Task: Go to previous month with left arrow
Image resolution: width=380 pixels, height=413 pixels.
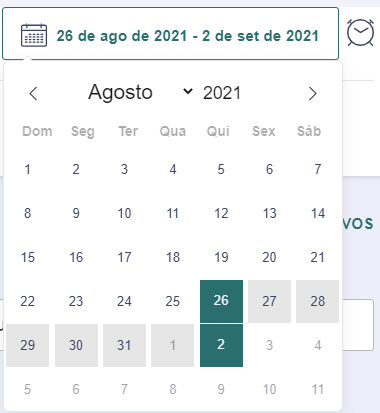Action: click(33, 93)
